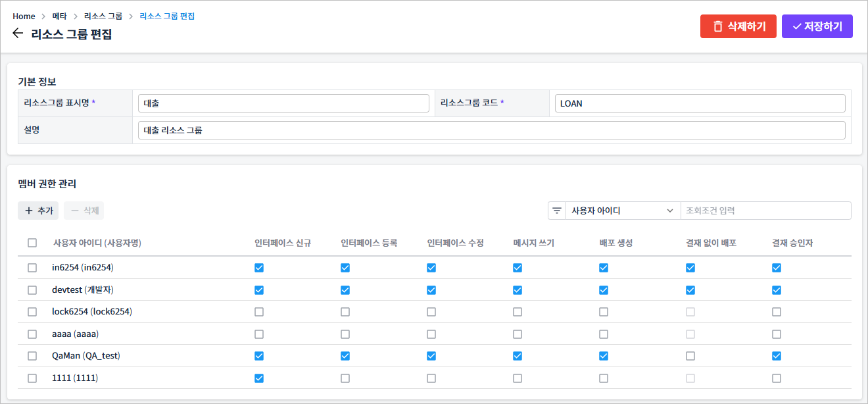868x404 pixels.
Task: Check 결재 승인자 for aaaa
Action: pyautogui.click(x=777, y=334)
